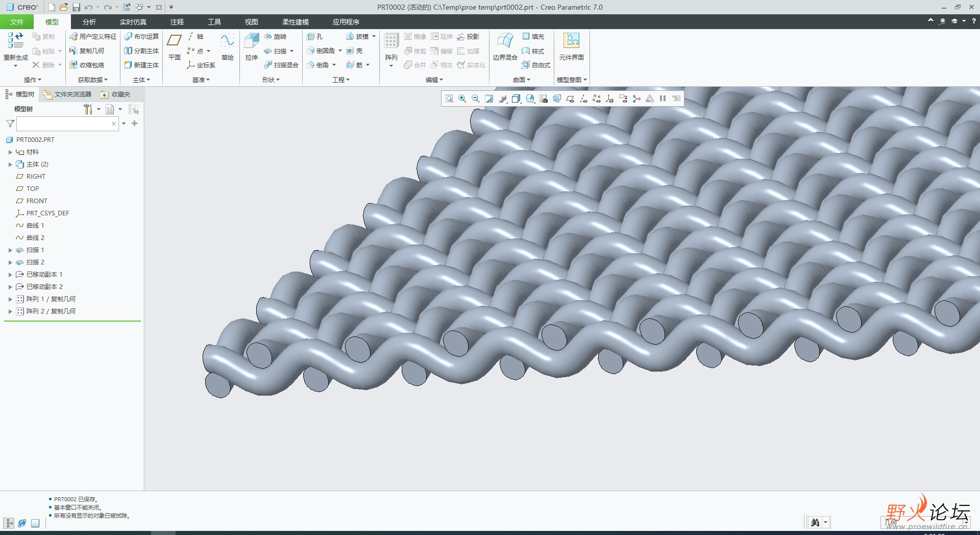Toggle datum point display
Screen dimensions: 980x535
click(x=597, y=99)
